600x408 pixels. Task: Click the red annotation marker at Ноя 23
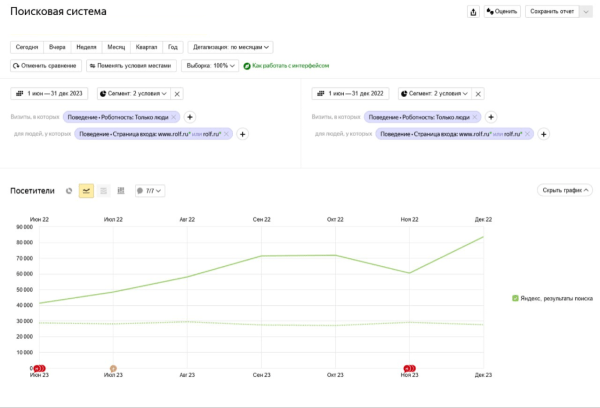click(408, 367)
